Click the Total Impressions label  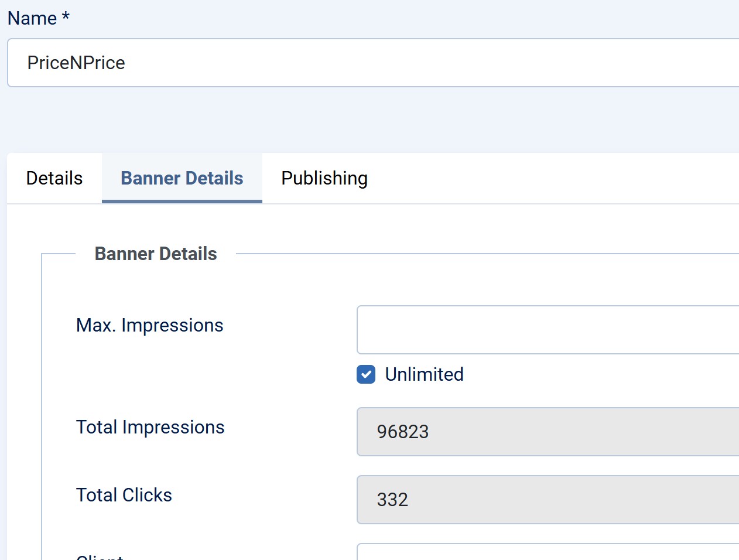click(x=150, y=427)
